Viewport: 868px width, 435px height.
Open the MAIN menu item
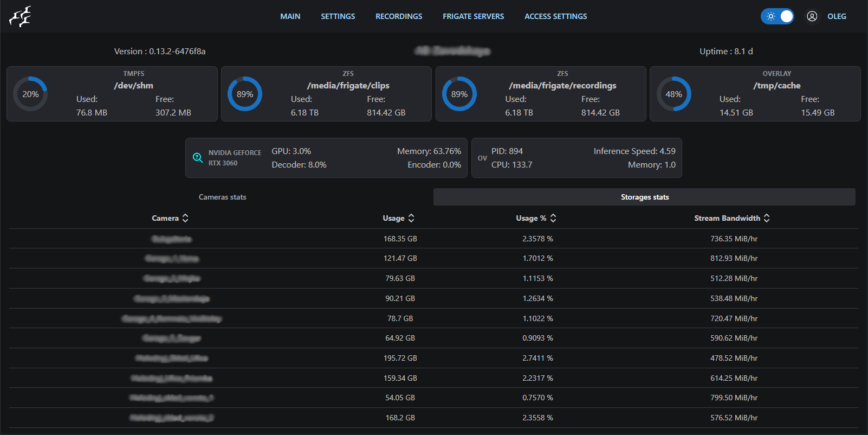tap(290, 16)
